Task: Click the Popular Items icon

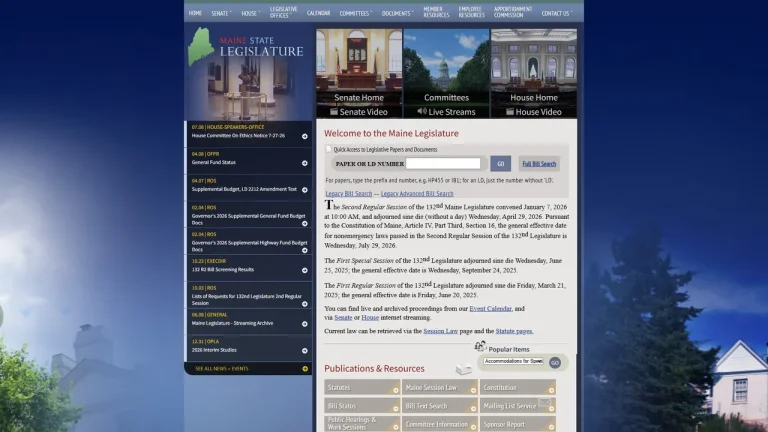Action: [480, 346]
